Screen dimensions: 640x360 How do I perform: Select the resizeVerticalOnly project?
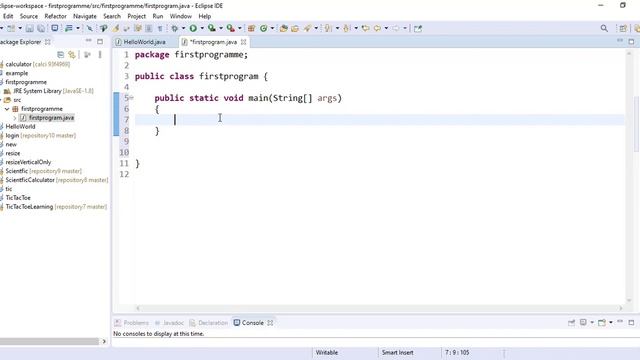point(27,162)
